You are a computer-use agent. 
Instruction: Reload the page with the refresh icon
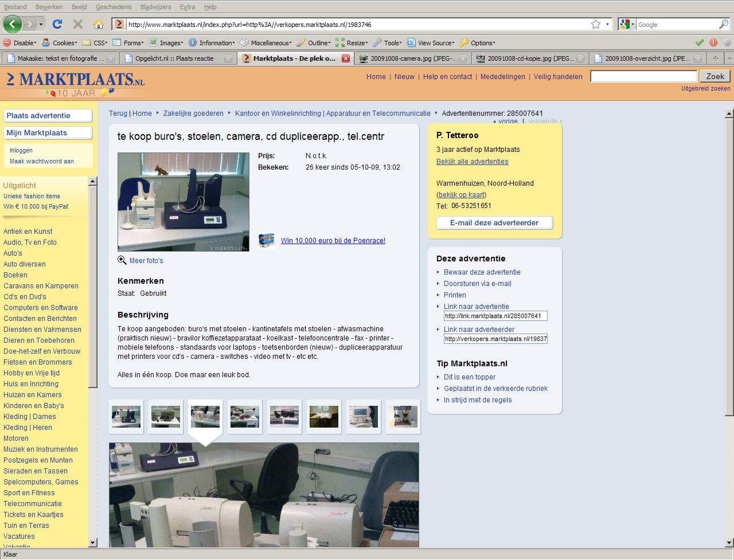pyautogui.click(x=57, y=24)
